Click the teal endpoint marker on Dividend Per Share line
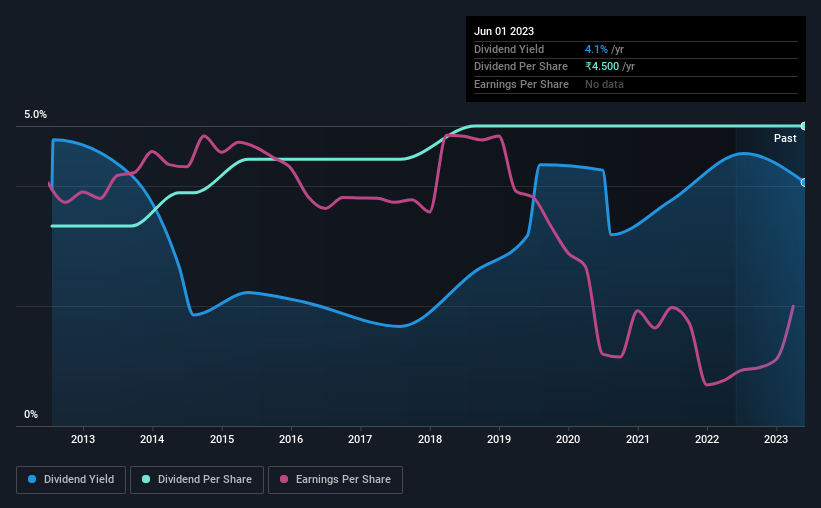 coord(804,126)
